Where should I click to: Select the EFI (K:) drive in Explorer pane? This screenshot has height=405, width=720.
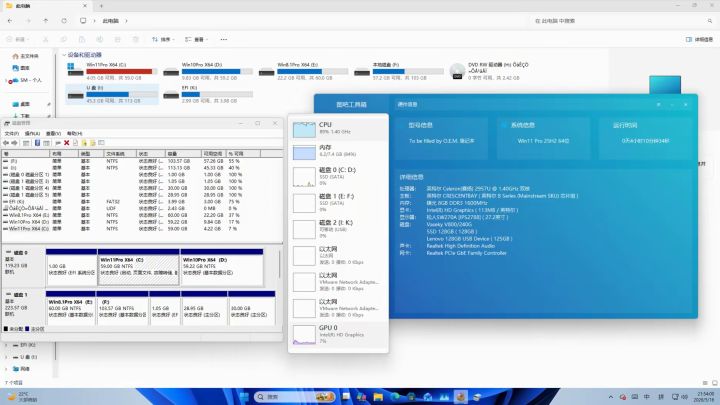(208, 94)
